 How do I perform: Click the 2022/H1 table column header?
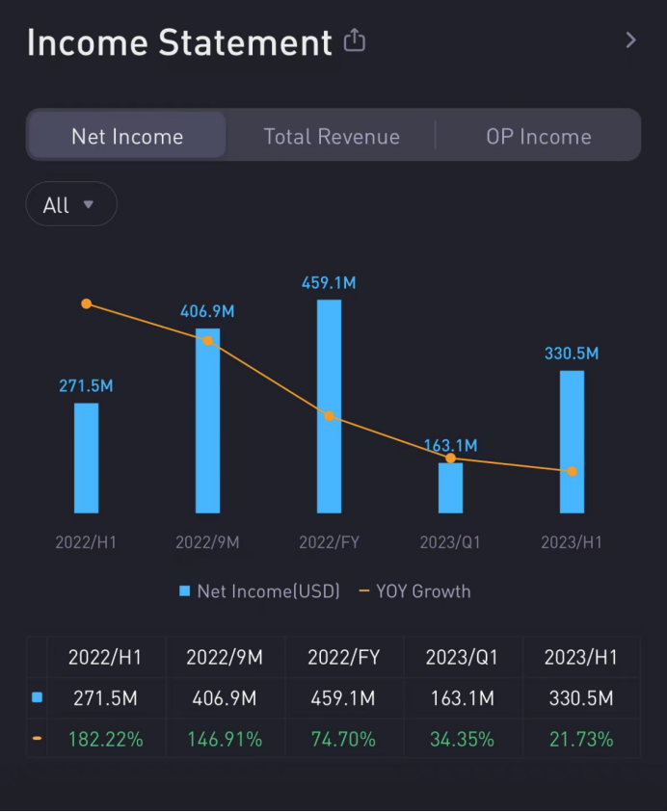click(x=105, y=657)
